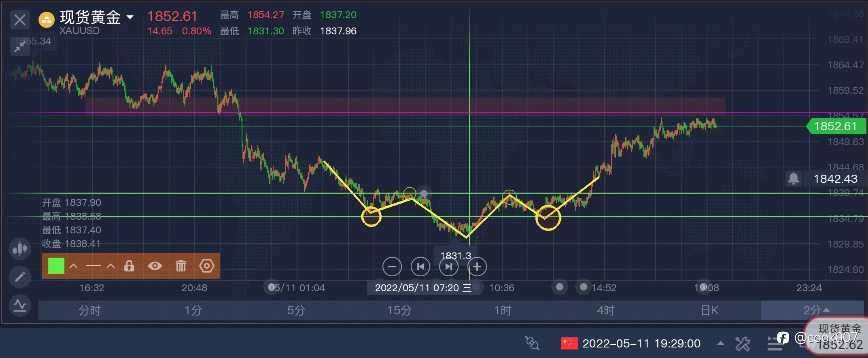Delete the drawing with the trash icon
Image resolution: width=868 pixels, height=358 pixels.
[x=181, y=266]
